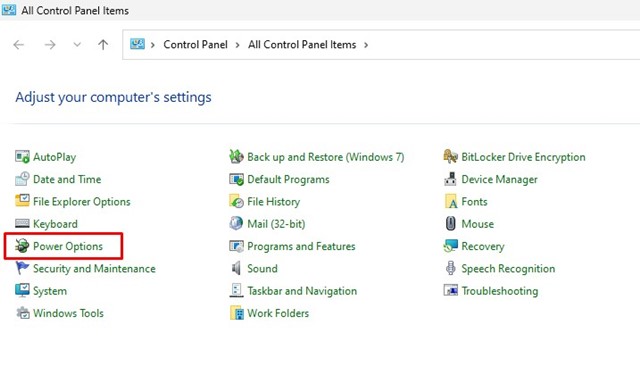Click the System monitor icon
The image size is (640, 383).
point(22,290)
